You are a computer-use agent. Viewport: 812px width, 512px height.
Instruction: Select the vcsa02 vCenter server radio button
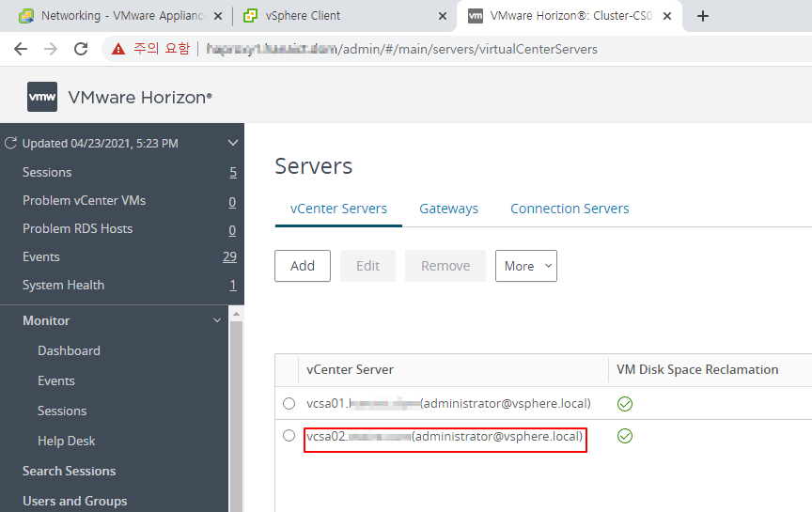[289, 435]
